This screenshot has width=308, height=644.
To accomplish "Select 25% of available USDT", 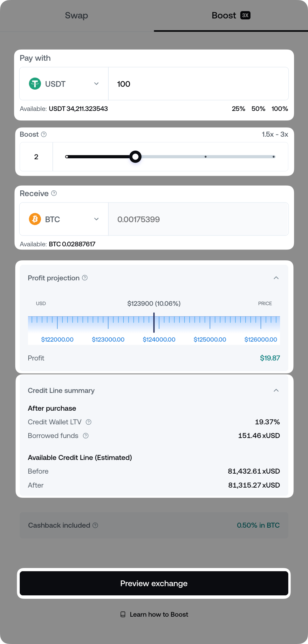I will tap(238, 109).
